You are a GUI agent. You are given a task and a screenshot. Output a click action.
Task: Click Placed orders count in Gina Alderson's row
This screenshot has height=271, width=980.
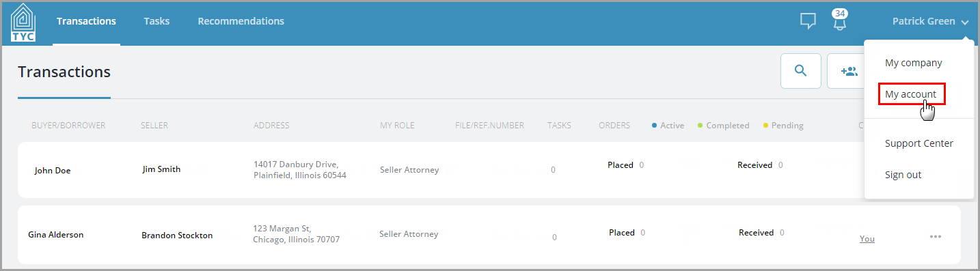627,233
